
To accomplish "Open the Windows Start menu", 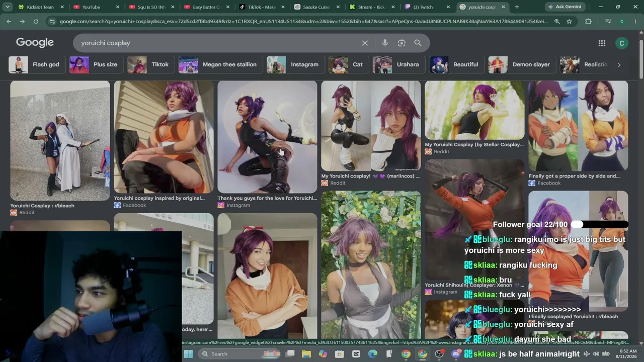I will tap(188, 354).
